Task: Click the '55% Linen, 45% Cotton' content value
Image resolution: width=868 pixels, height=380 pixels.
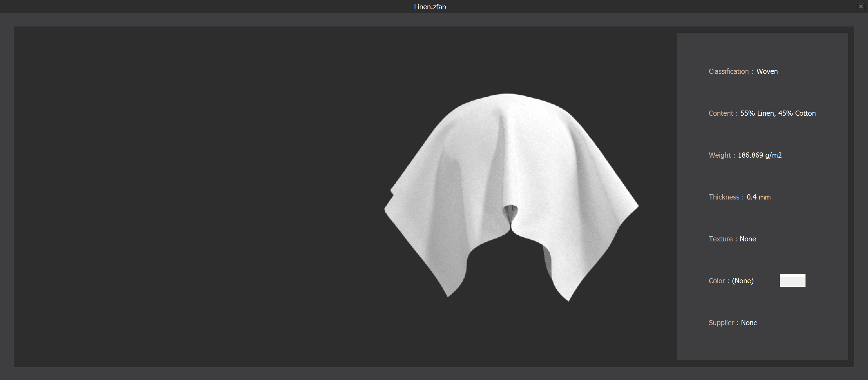Action: point(778,113)
